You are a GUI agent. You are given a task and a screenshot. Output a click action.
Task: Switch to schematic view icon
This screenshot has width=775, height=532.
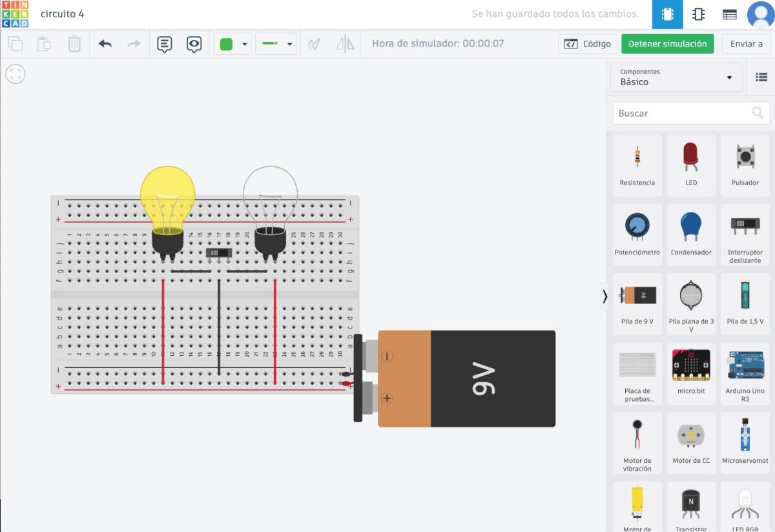pyautogui.click(x=698, y=14)
